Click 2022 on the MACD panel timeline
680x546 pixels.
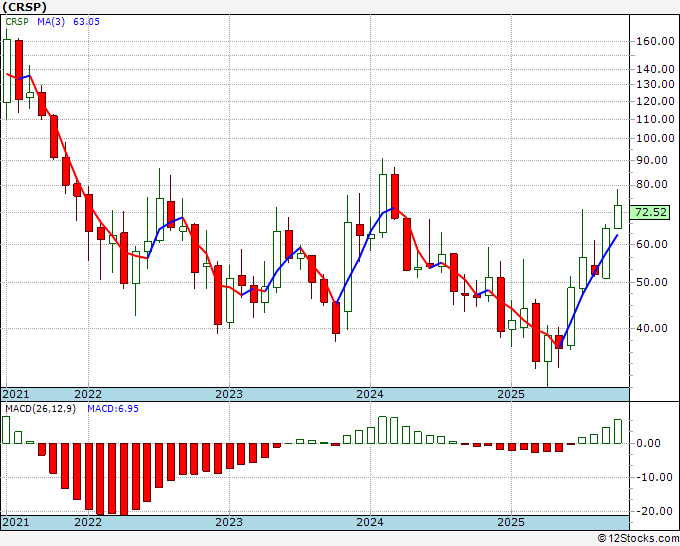click(88, 522)
